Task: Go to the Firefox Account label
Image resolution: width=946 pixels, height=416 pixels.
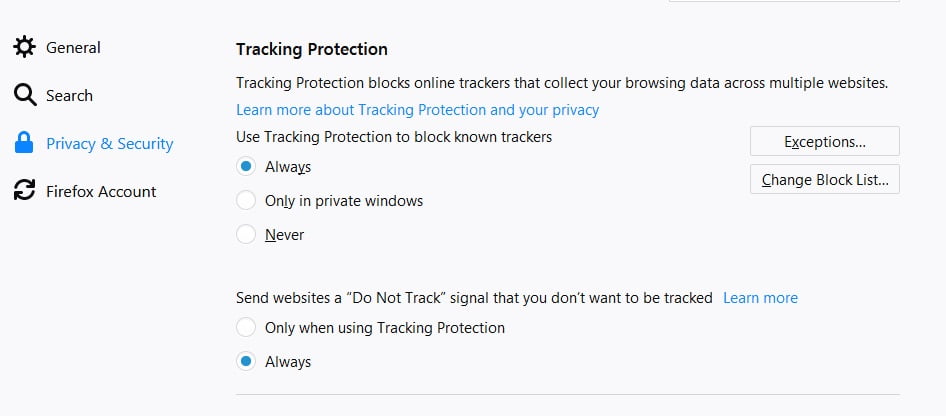Action: tap(101, 191)
